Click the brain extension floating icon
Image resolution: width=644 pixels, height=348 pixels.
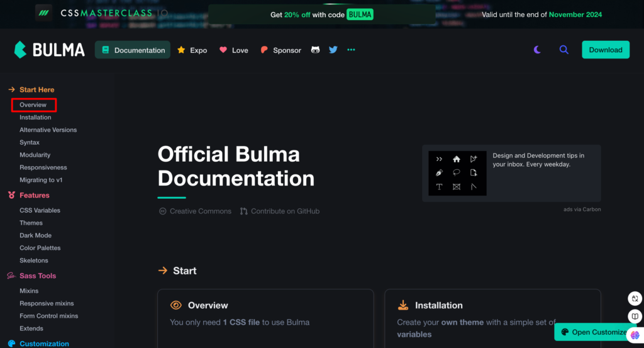pos(635,335)
